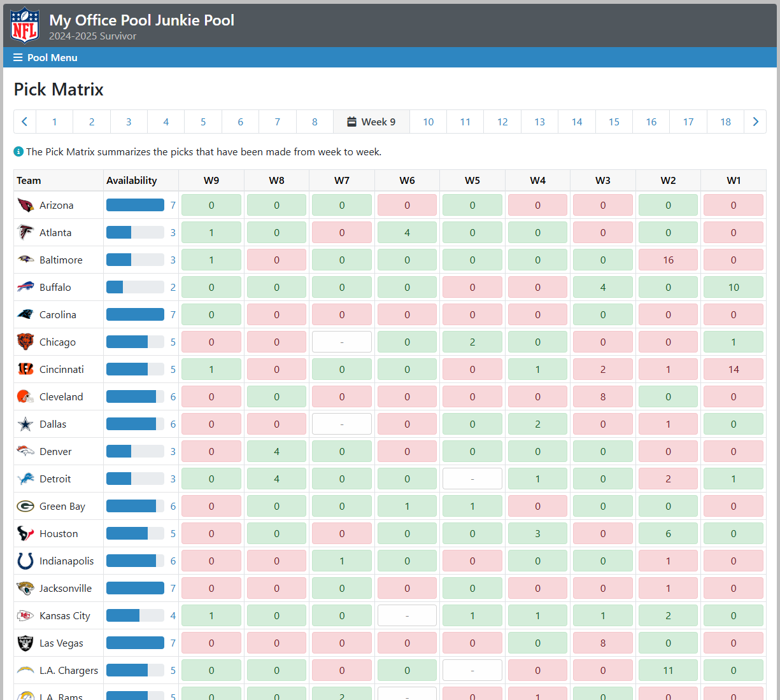Click the Jacksonville team name
This screenshot has height=700, width=780.
66,589
